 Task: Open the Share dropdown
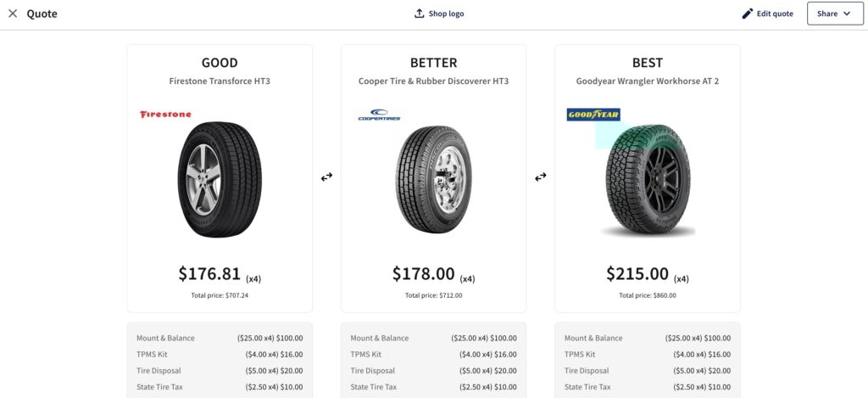835,14
